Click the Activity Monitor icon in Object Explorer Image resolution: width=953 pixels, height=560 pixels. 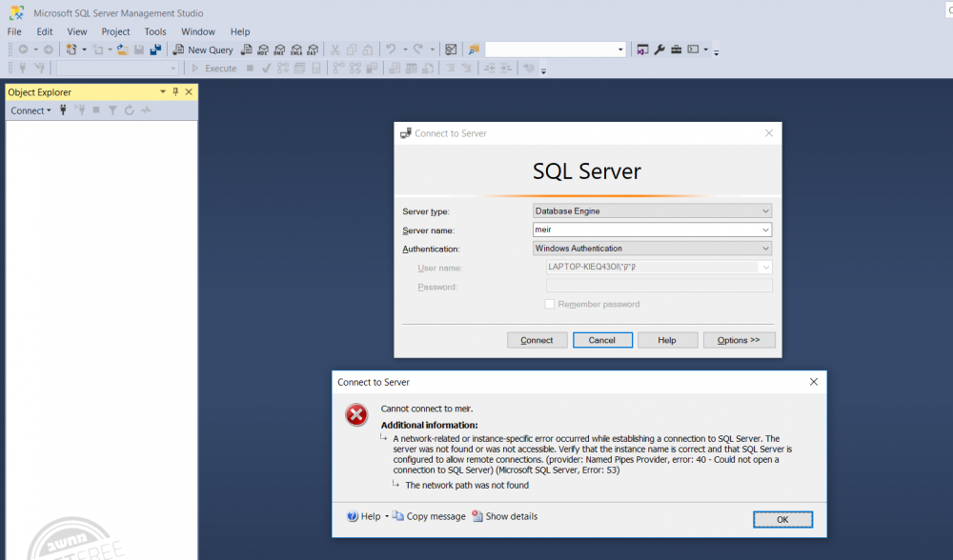pos(146,110)
